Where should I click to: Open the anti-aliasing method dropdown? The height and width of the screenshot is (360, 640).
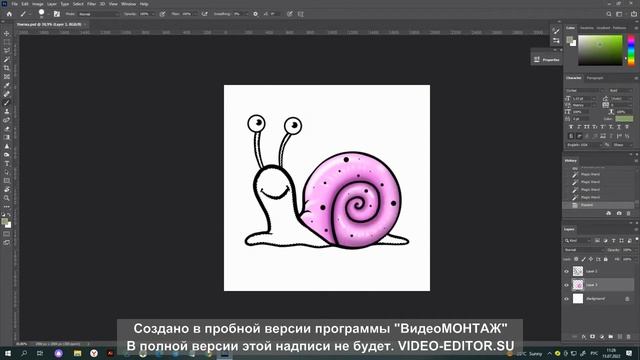coord(622,145)
